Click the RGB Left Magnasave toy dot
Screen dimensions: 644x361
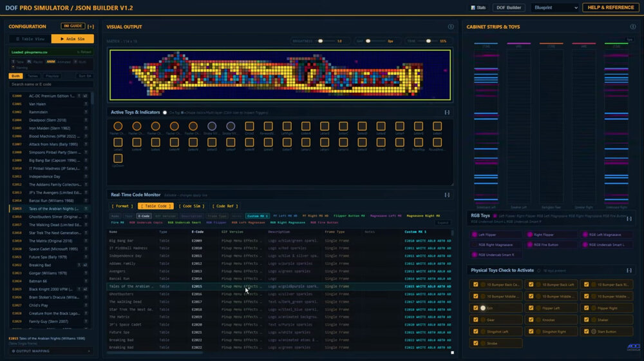tap(585, 235)
